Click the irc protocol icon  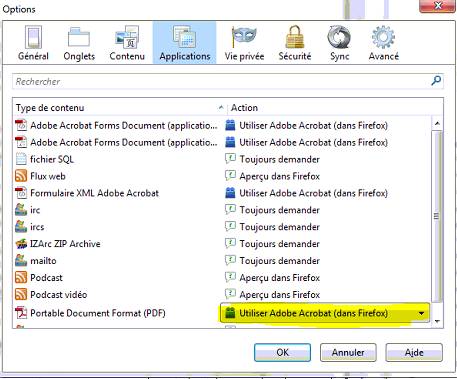point(21,210)
